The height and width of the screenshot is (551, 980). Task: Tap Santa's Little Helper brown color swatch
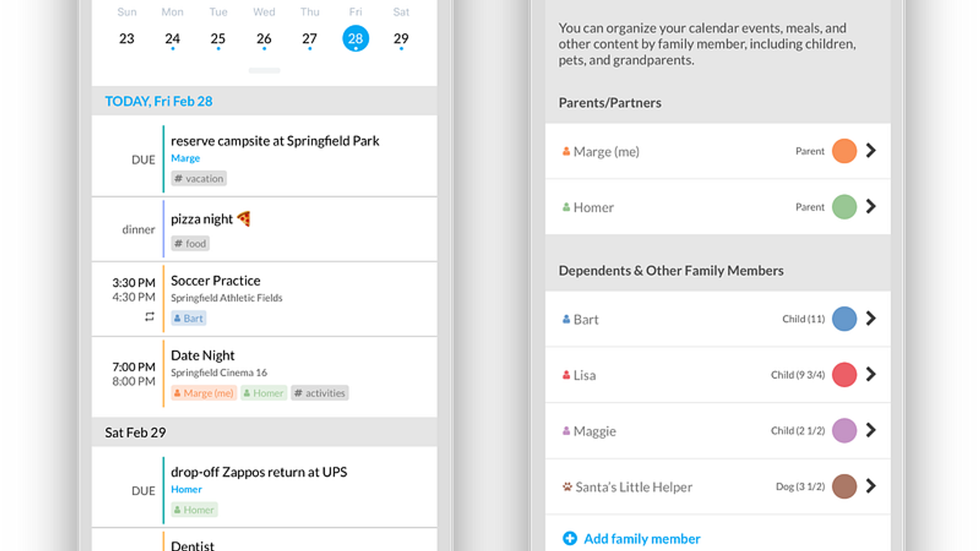pos(844,486)
